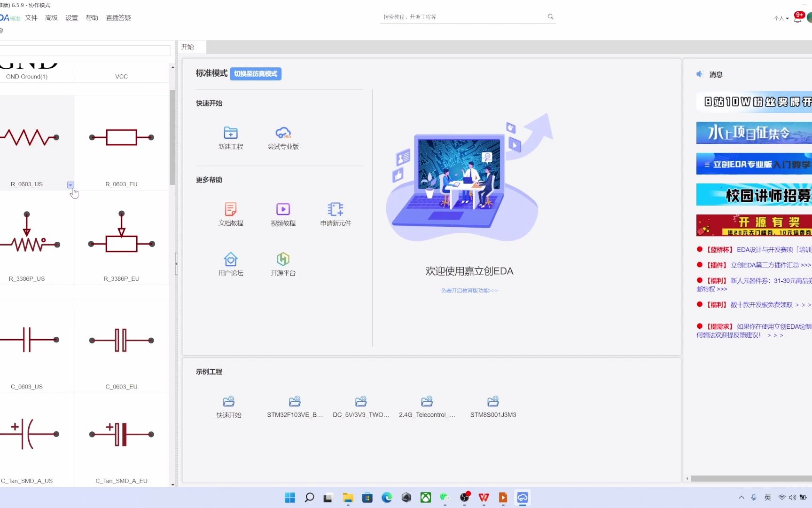
Task: Click the 水上项目征集令 banner
Action: [x=754, y=133]
